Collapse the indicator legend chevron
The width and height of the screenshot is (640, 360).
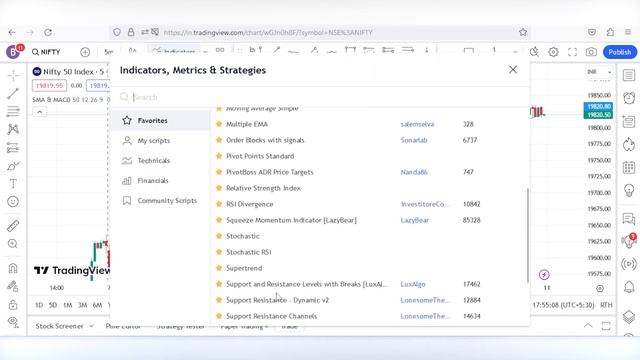click(x=40, y=112)
